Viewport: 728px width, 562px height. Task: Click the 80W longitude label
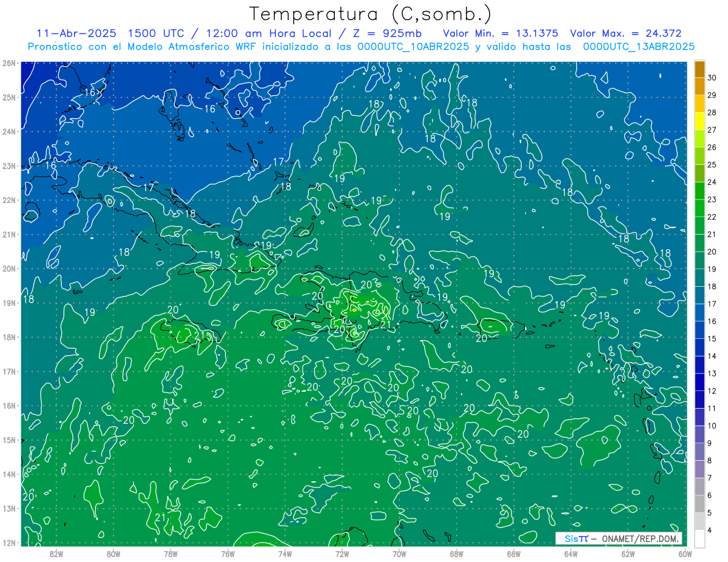[x=113, y=554]
